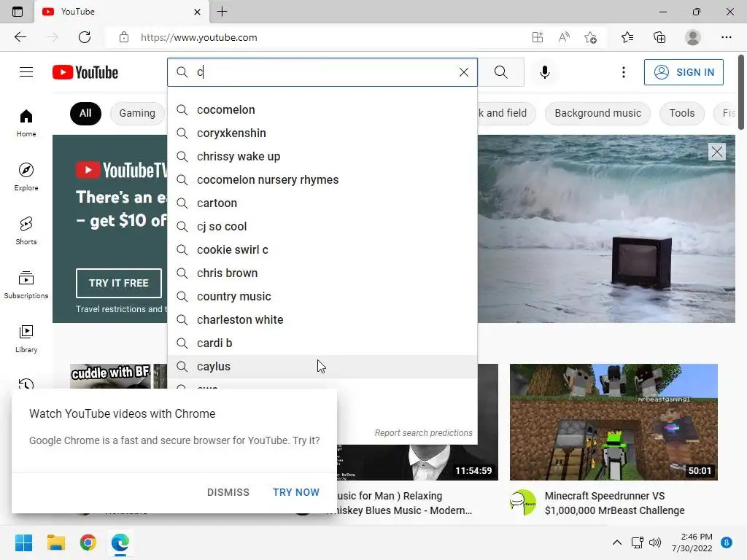747x560 pixels.
Task: Select the Background music chip
Action: pos(597,113)
